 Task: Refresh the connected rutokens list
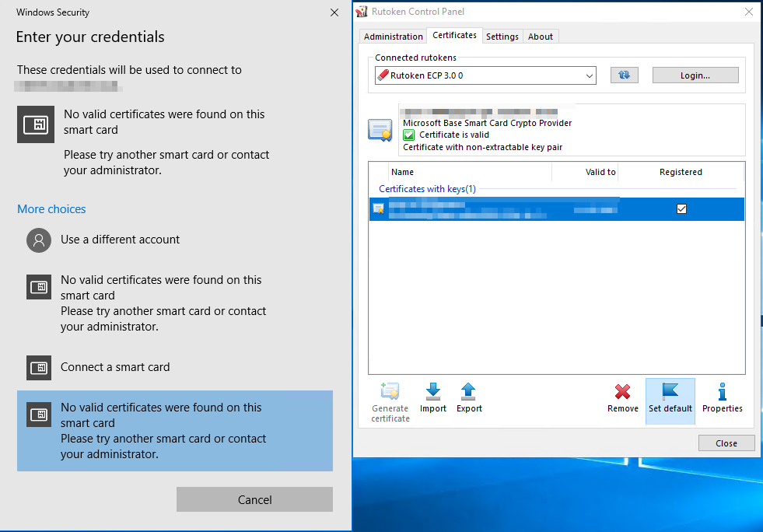[625, 75]
